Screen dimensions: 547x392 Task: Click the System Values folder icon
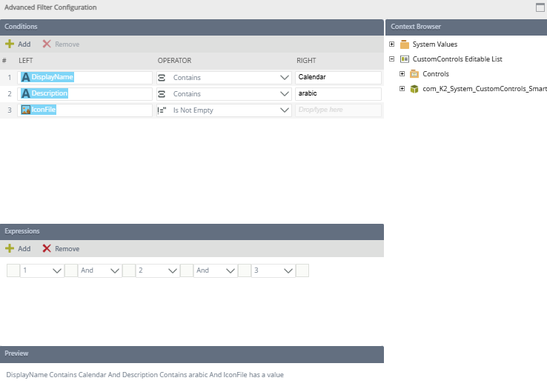coord(405,44)
